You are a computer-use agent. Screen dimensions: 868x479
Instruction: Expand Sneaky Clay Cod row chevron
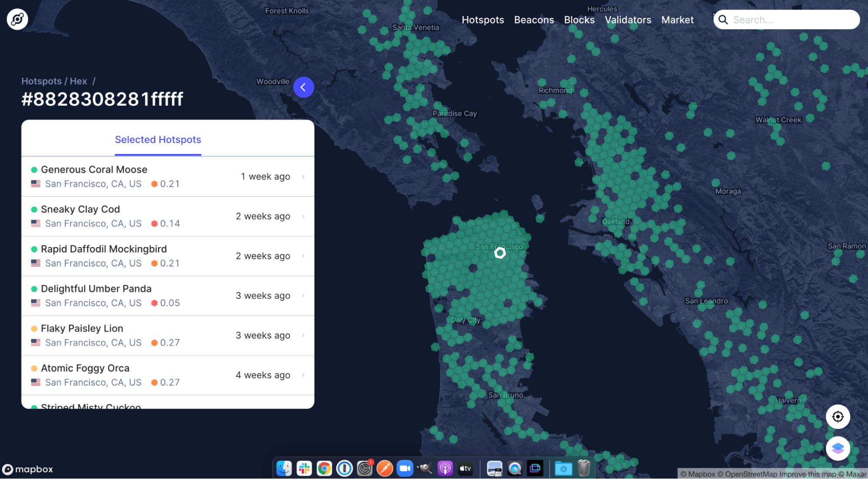pos(303,216)
